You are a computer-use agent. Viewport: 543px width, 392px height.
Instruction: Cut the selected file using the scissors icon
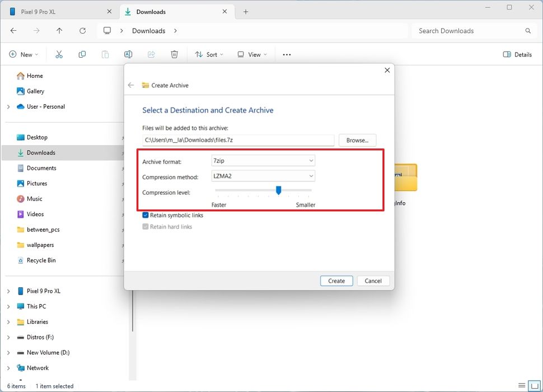(59, 54)
